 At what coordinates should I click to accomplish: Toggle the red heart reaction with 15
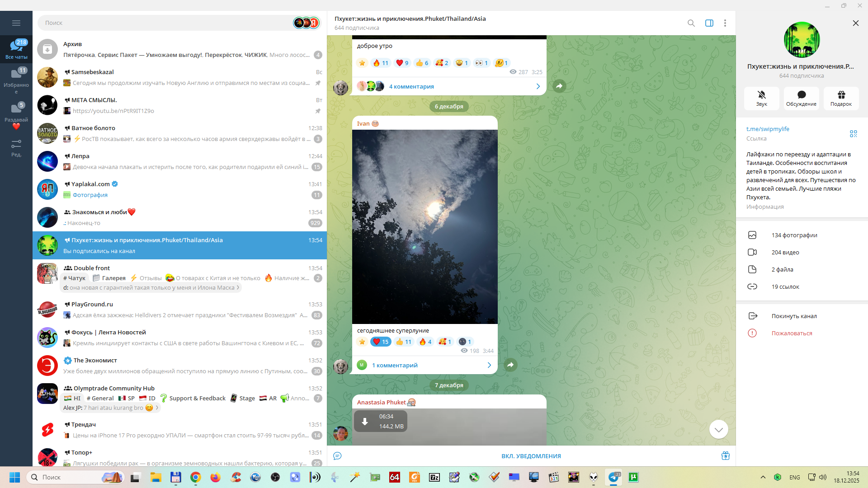(x=381, y=342)
